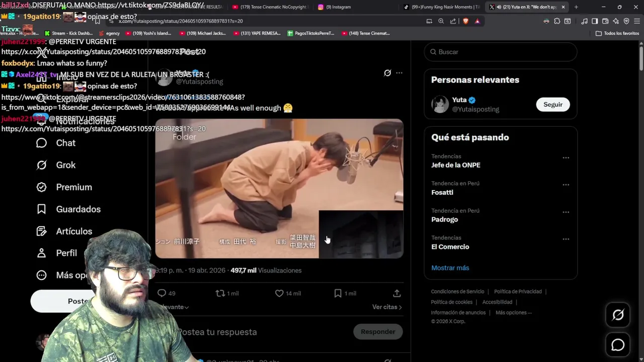Open Artículos in the sidebar
The image size is (644, 362).
click(64, 231)
